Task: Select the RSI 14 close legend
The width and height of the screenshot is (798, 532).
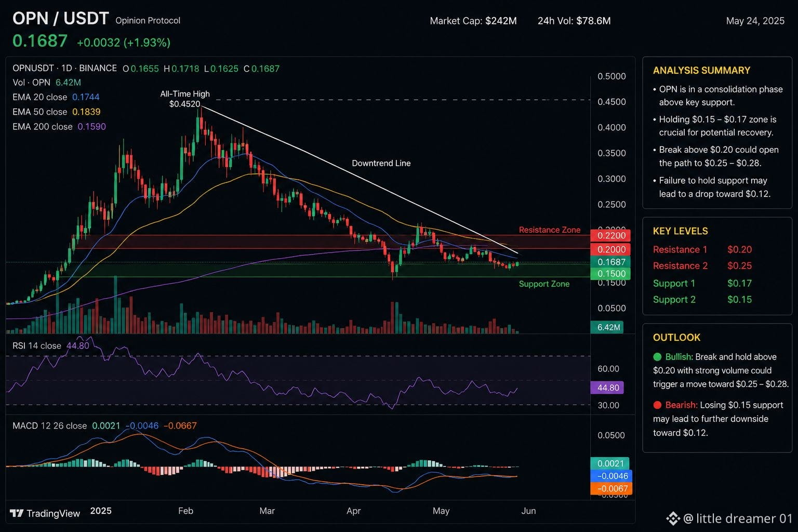Action: (51, 345)
